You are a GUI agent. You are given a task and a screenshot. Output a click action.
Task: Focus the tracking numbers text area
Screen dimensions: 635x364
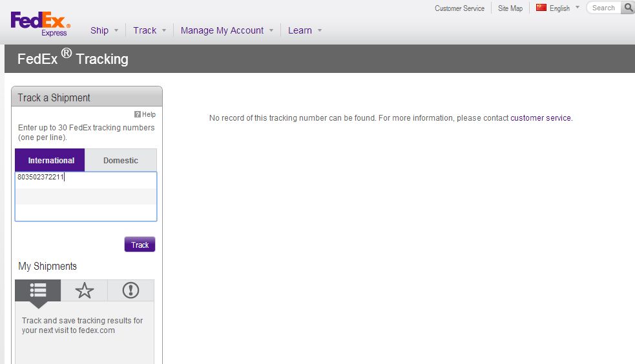[x=86, y=197]
